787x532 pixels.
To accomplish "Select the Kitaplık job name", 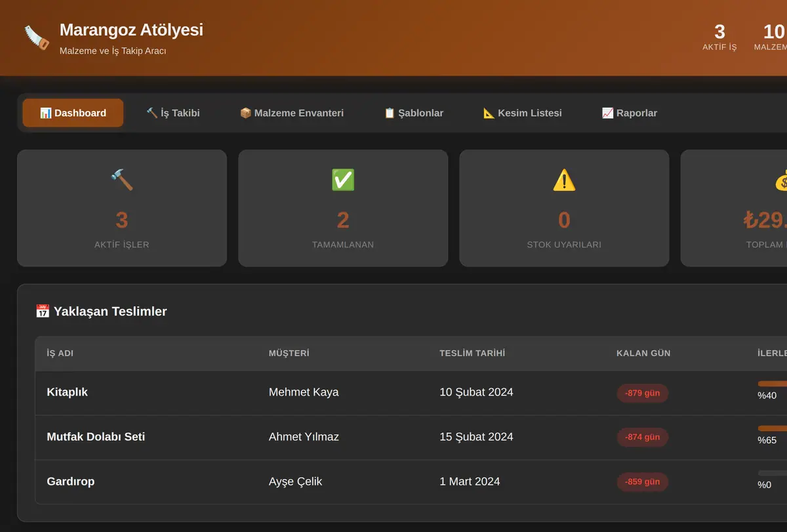I will 68,392.
